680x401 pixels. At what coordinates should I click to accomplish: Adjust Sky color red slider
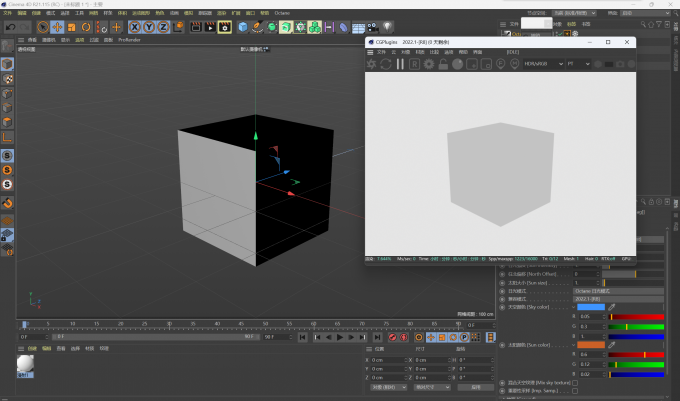[x=636, y=317]
